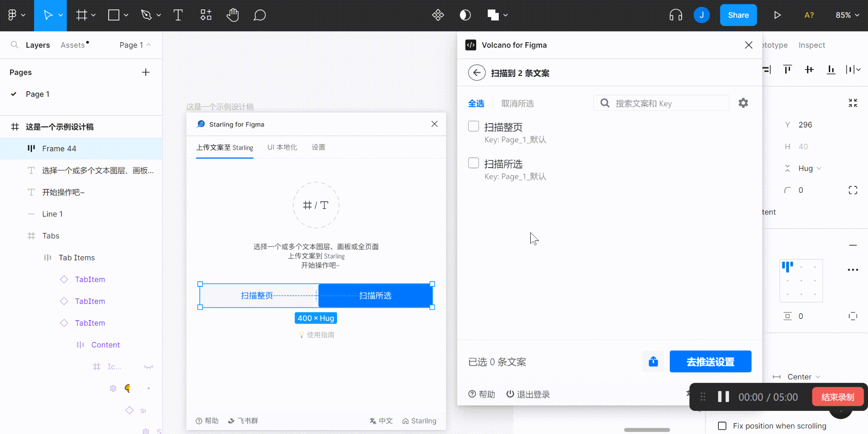Add a new page with plus icon
The width and height of the screenshot is (868, 434).
point(146,72)
